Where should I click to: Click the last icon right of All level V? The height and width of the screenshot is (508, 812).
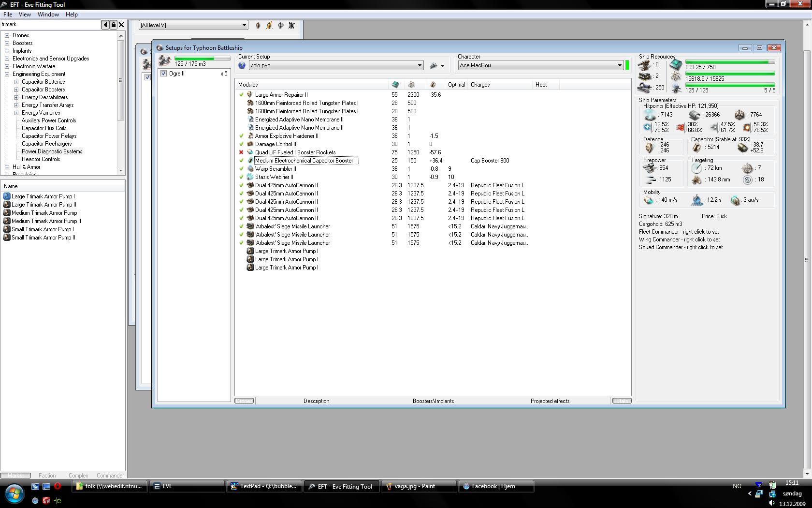pos(291,25)
